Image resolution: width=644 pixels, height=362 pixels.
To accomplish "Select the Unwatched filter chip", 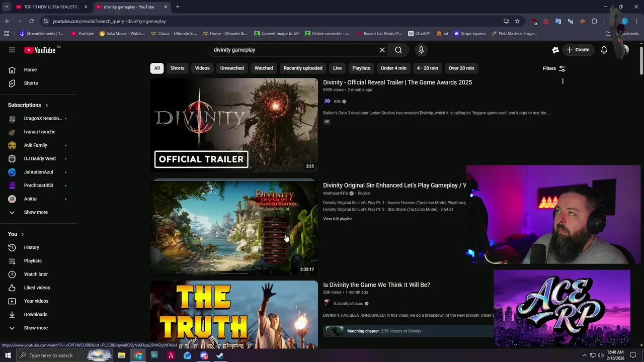I will click(232, 68).
